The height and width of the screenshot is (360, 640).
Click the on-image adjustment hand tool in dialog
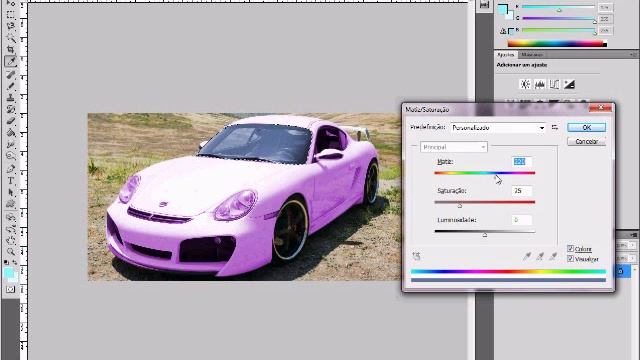[416, 256]
